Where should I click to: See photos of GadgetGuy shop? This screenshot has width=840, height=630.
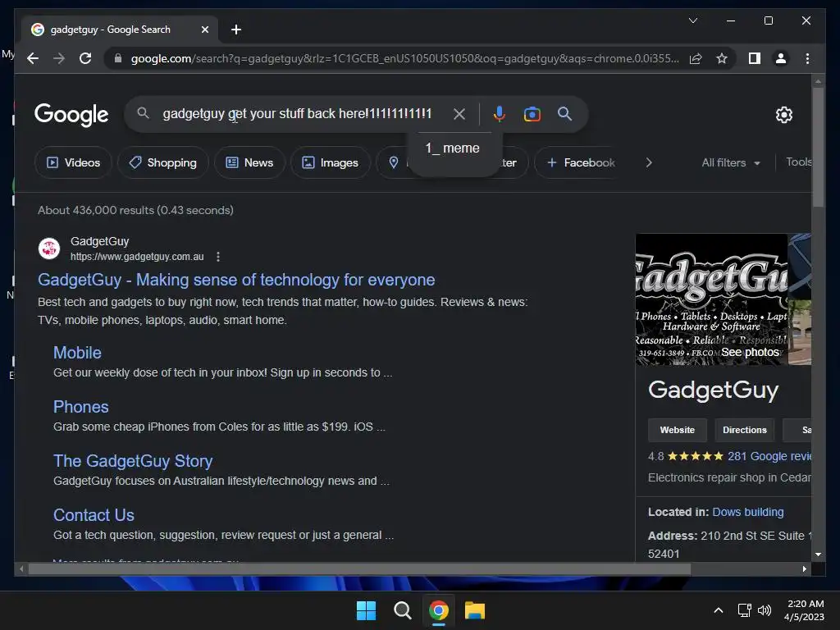pyautogui.click(x=750, y=352)
